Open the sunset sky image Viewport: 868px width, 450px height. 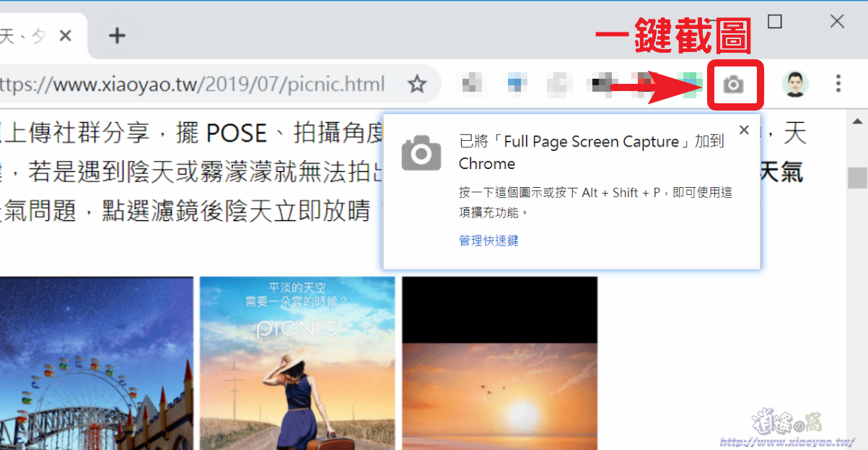(499, 363)
